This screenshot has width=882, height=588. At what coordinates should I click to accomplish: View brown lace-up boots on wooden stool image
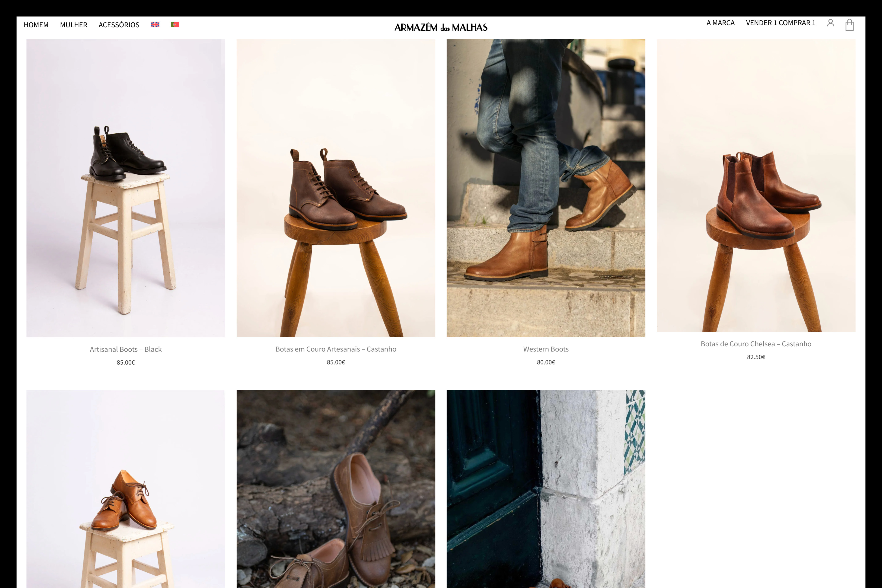pyautogui.click(x=336, y=188)
